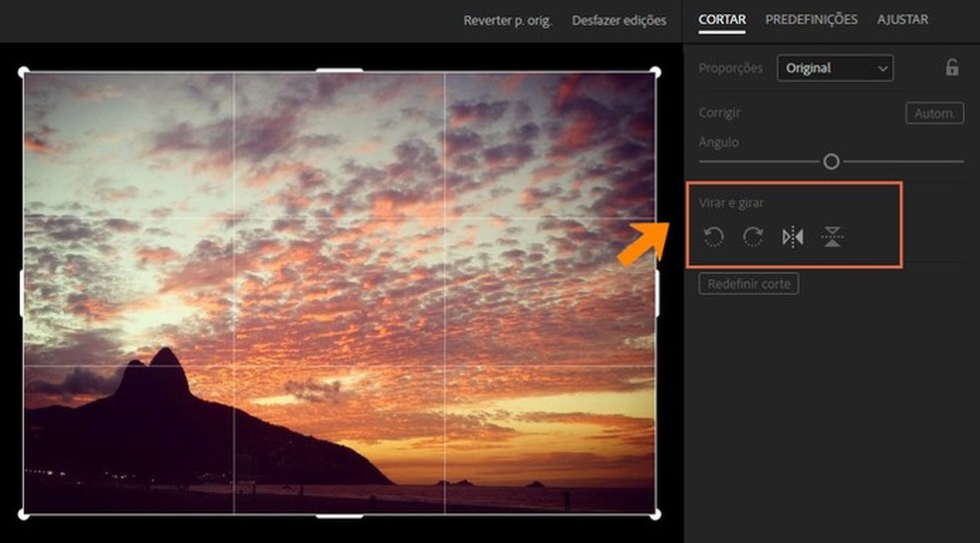The height and width of the screenshot is (543, 980).
Task: Flip image vertically
Action: (832, 237)
